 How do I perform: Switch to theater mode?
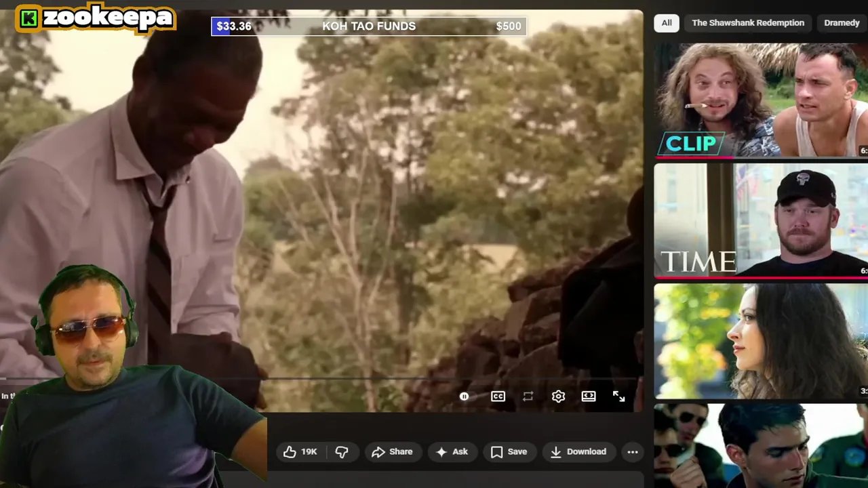coord(589,396)
